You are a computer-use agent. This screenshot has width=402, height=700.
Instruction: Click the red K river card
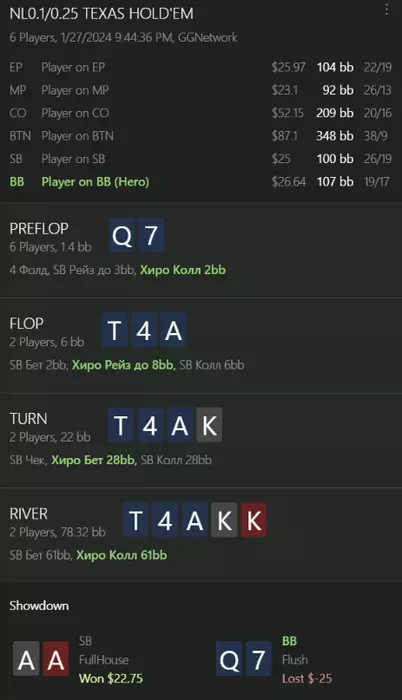click(x=254, y=521)
